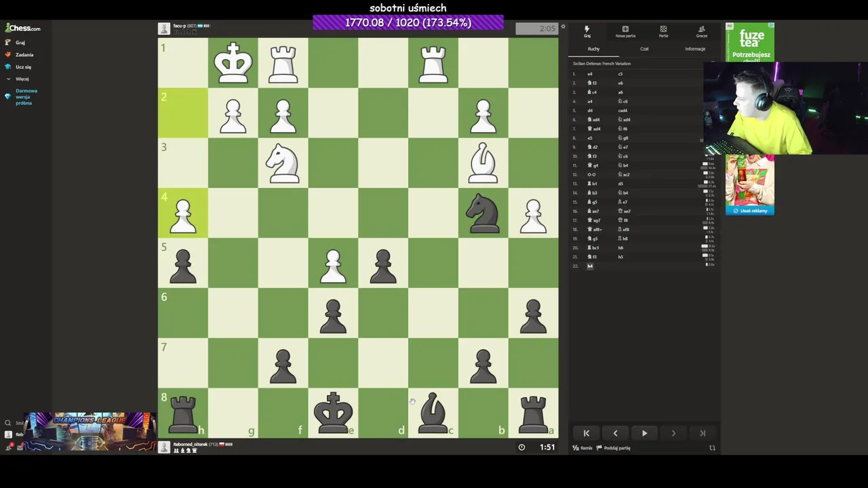Select the black bishop on c8

(433, 413)
